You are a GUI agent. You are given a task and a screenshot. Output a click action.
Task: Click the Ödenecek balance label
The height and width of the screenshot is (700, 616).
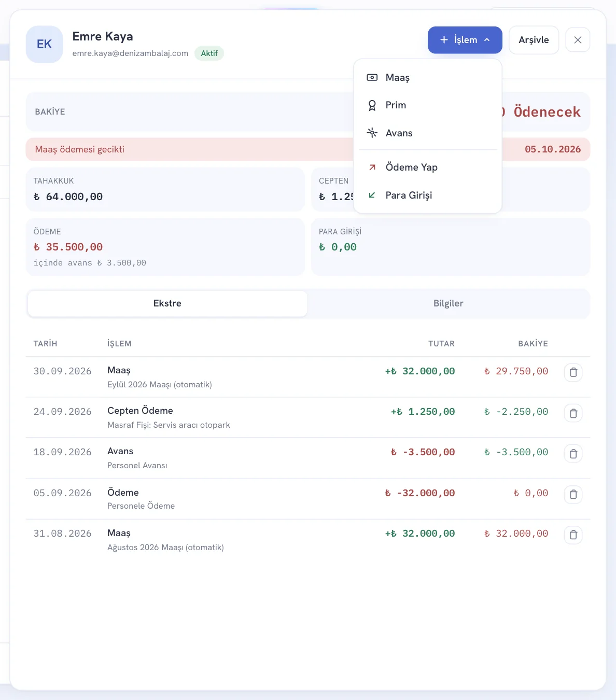547,112
